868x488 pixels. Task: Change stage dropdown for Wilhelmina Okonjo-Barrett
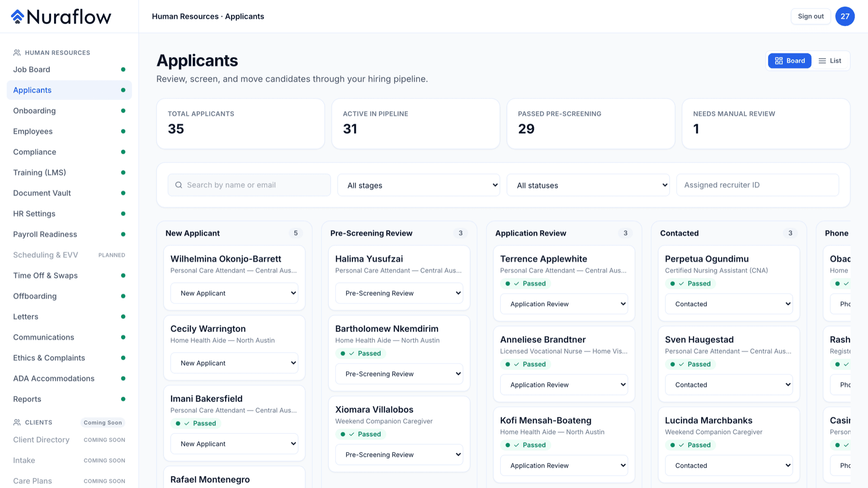coord(234,293)
